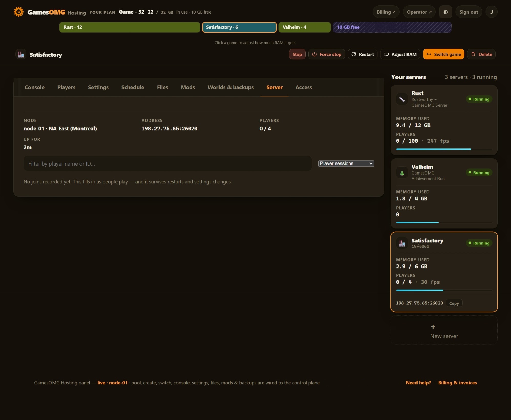Open the J user avatar

491,12
